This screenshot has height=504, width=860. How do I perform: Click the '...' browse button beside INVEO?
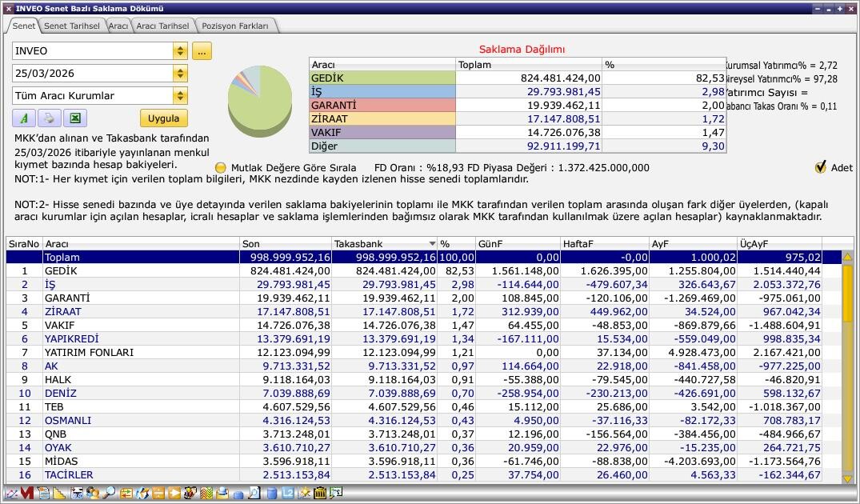[202, 51]
